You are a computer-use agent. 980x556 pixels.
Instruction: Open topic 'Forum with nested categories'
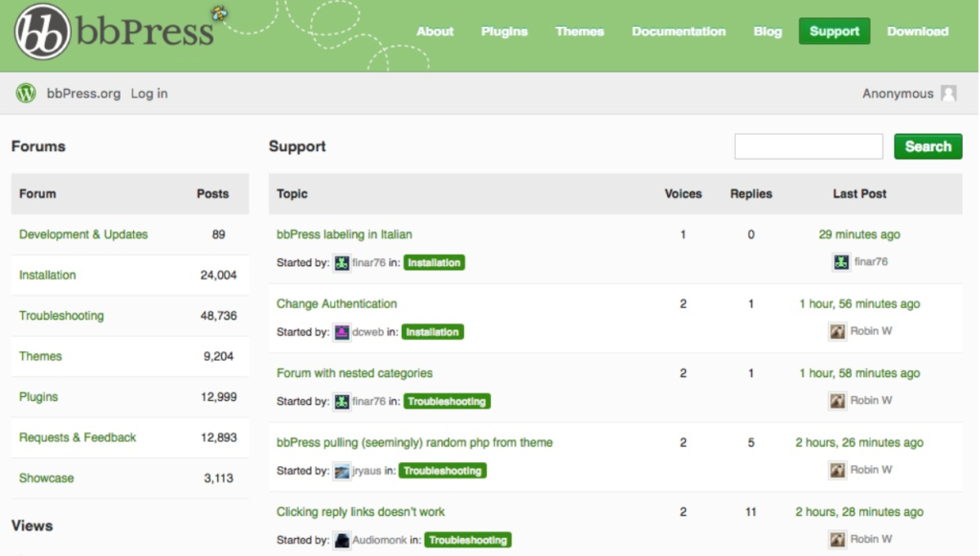[354, 373]
